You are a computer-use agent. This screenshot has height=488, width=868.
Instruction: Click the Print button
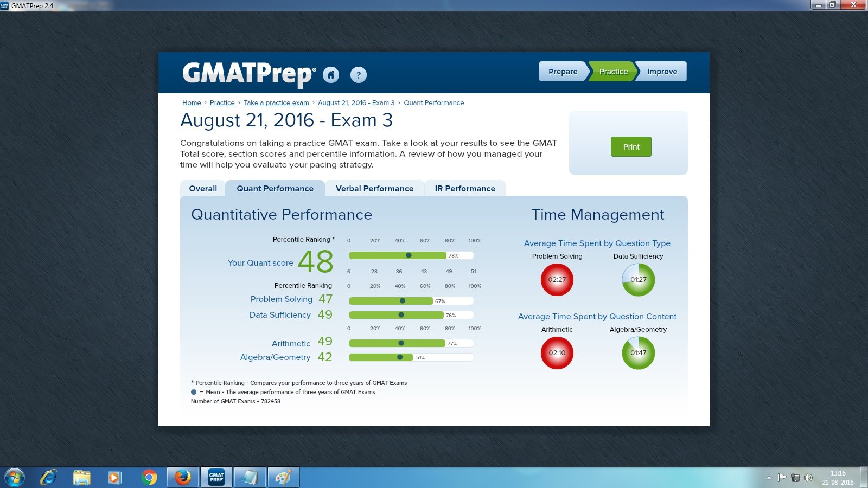click(630, 146)
